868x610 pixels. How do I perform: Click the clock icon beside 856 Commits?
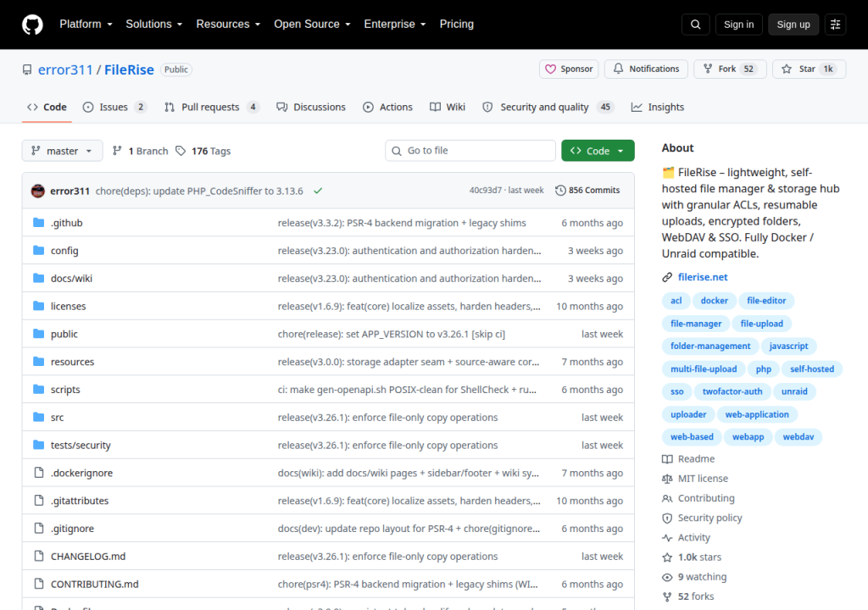pos(560,191)
